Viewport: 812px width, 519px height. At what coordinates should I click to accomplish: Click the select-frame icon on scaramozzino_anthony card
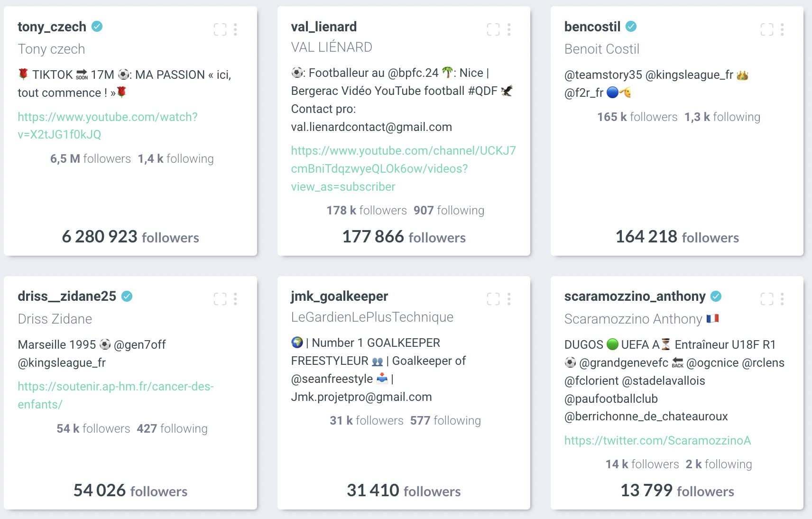coord(767,298)
